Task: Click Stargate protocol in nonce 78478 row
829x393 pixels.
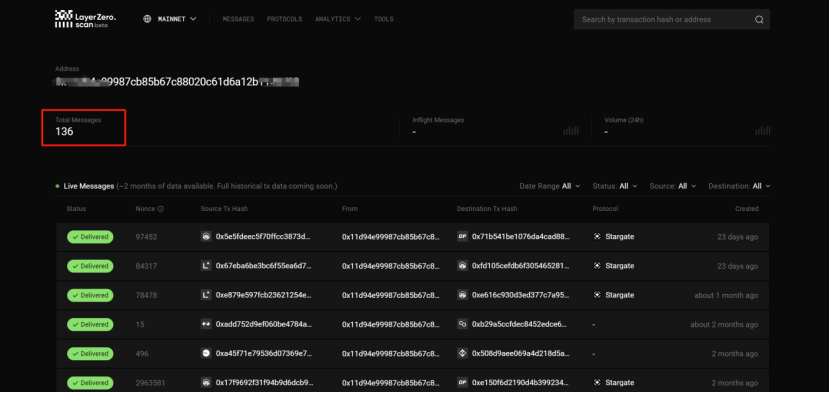Action: (x=614, y=295)
